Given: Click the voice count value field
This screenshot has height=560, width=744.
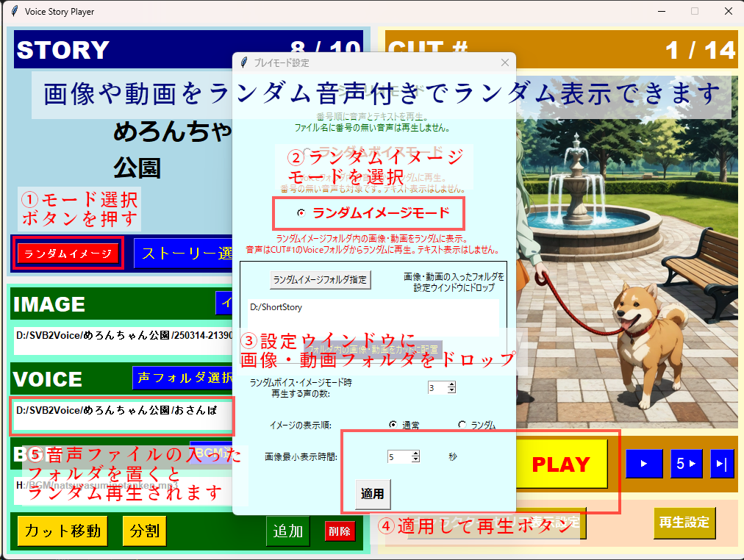Looking at the screenshot, I should tap(437, 387).
